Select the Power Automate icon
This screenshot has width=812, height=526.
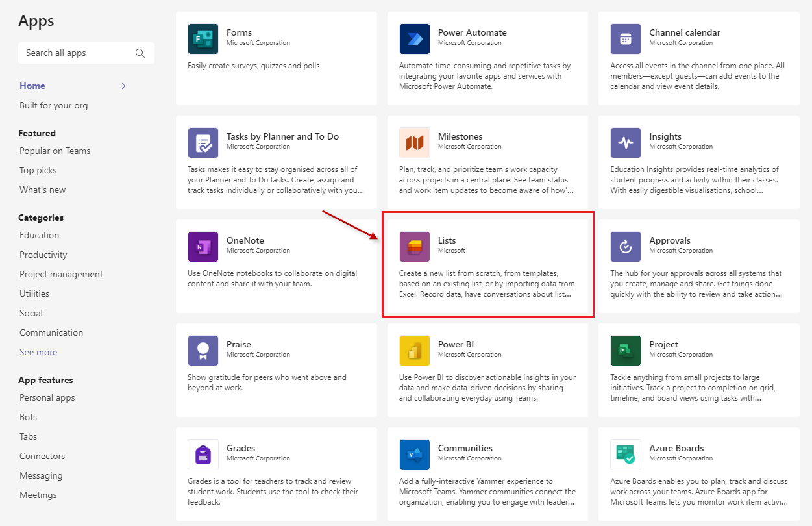(414, 39)
